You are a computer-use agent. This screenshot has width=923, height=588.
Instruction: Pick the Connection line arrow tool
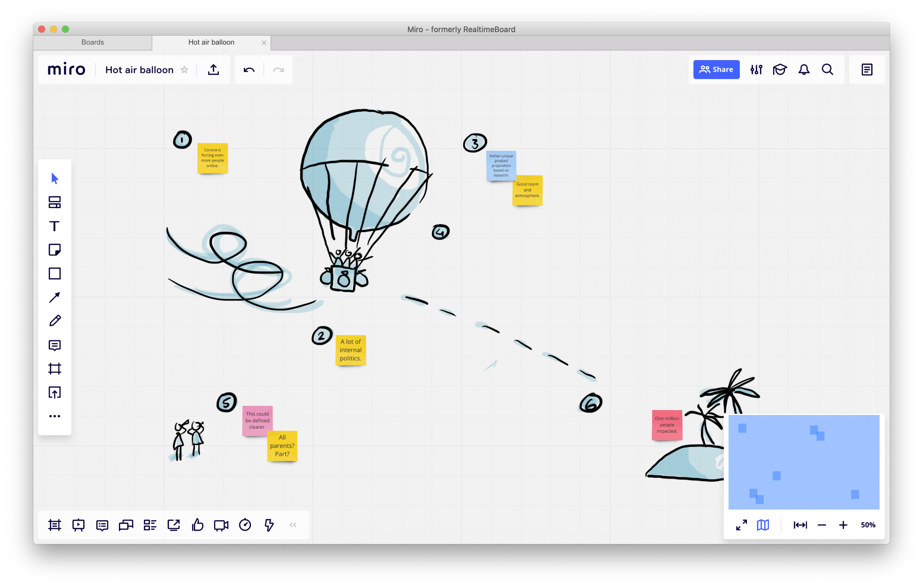(54, 297)
